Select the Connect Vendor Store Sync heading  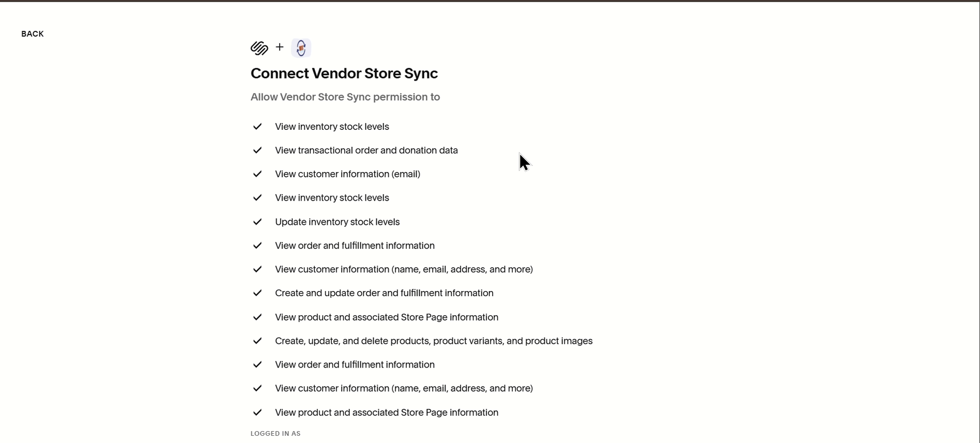344,73
